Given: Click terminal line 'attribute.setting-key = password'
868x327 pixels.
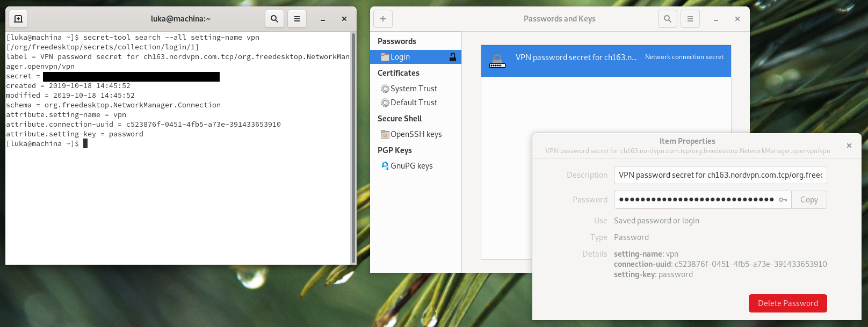Looking at the screenshot, I should 75,134.
